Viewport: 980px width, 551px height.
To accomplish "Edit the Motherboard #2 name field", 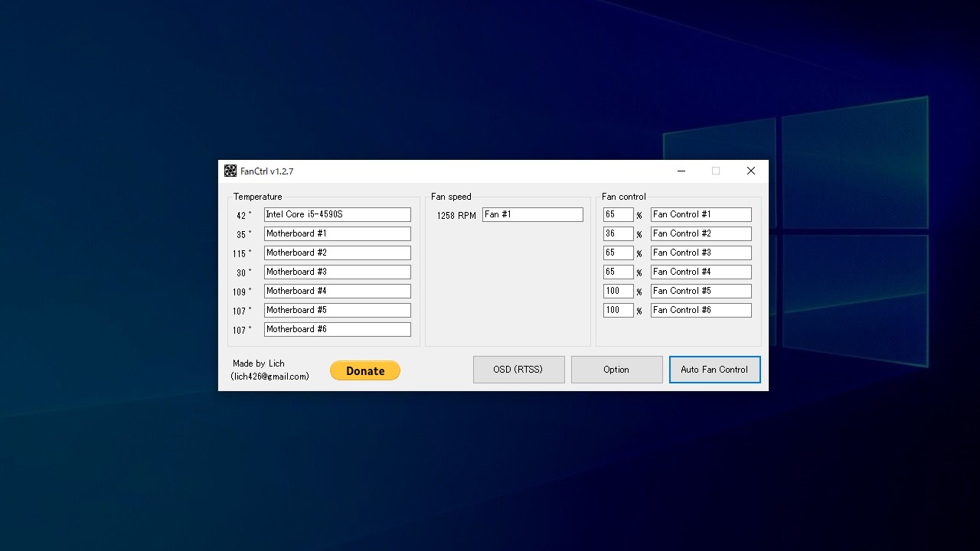I will (338, 253).
